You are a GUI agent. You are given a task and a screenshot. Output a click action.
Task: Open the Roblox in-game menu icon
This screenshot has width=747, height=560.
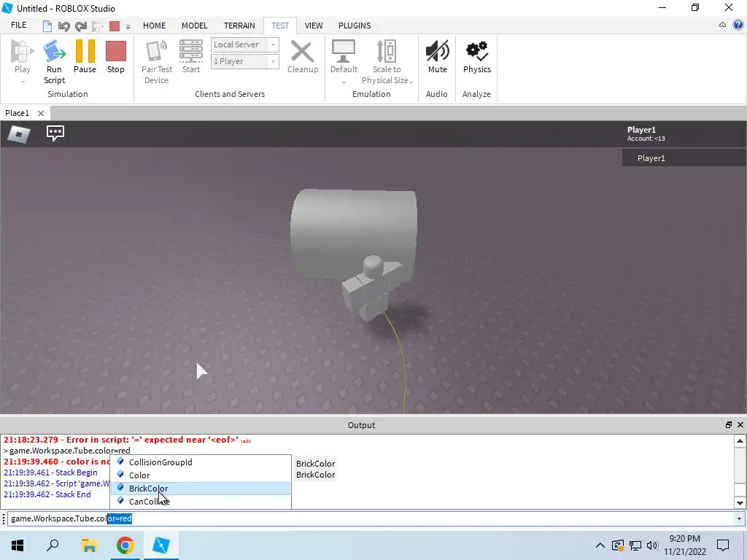19,134
